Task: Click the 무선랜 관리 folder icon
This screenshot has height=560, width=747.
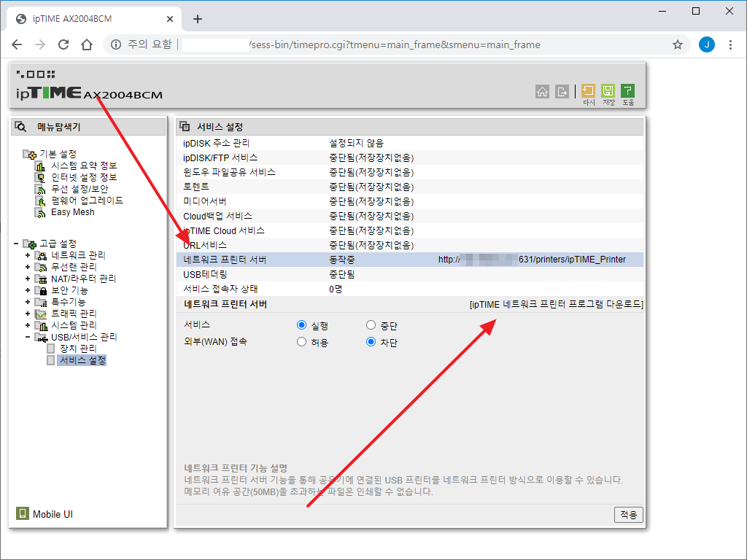Action: coord(41,267)
